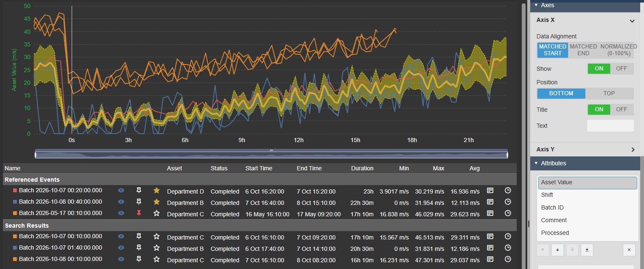Select NORMALIZED (0-100%) alignment
The height and width of the screenshot is (269, 644).
pos(618,50)
